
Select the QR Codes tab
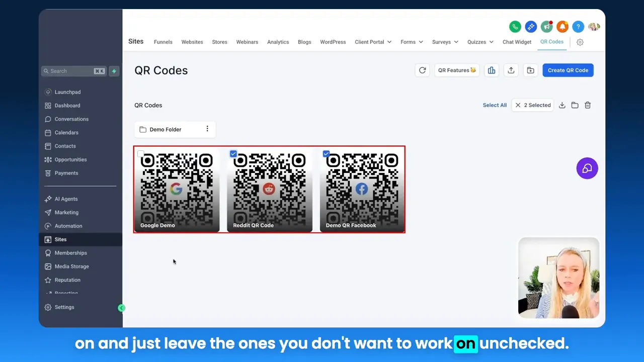click(x=552, y=42)
